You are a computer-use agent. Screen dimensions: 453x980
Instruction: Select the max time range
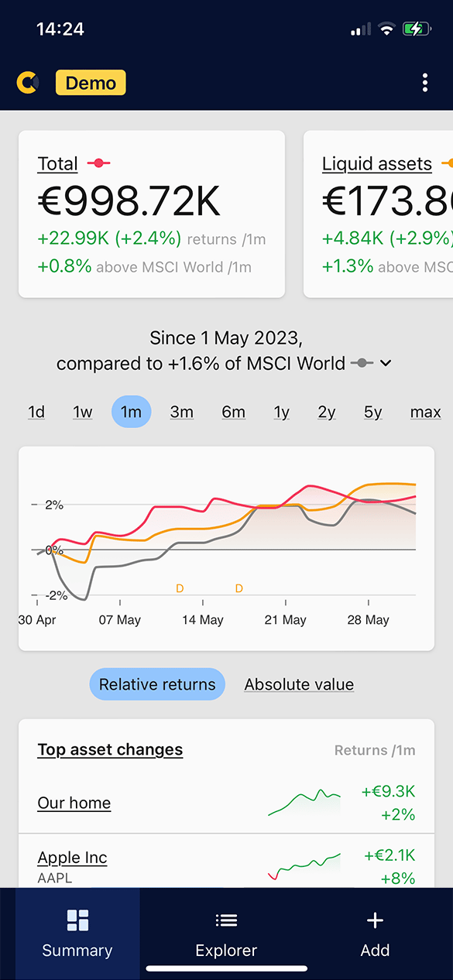tap(426, 412)
